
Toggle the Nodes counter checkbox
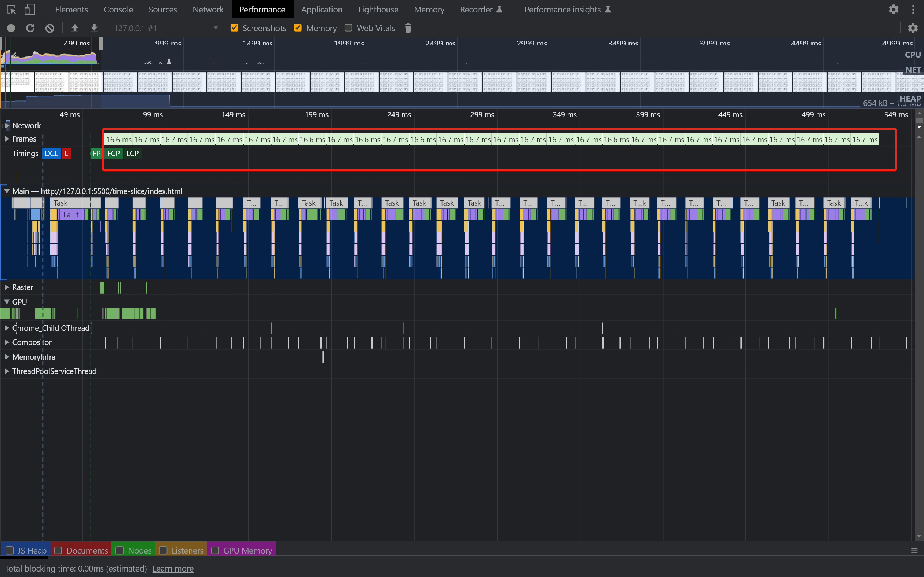click(x=120, y=550)
